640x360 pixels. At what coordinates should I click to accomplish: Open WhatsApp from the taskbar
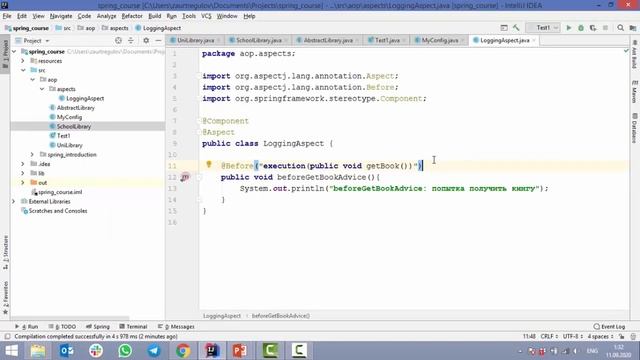pos(125,351)
